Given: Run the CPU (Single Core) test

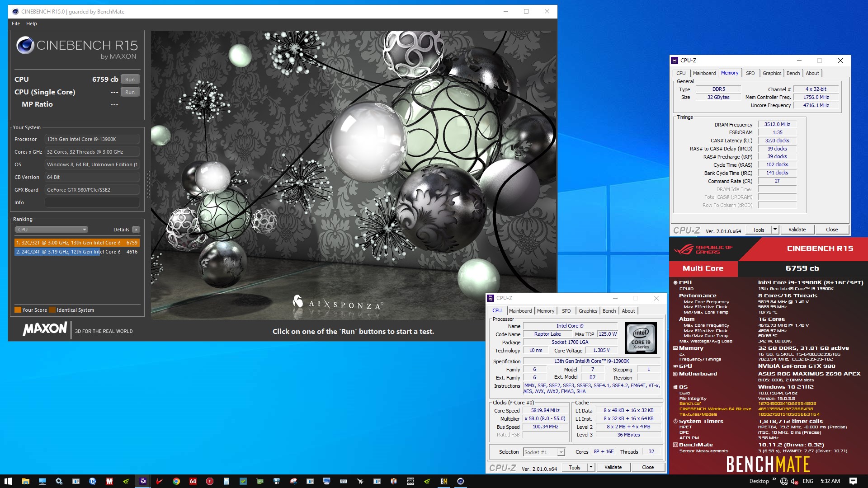Looking at the screenshot, I should [x=130, y=92].
